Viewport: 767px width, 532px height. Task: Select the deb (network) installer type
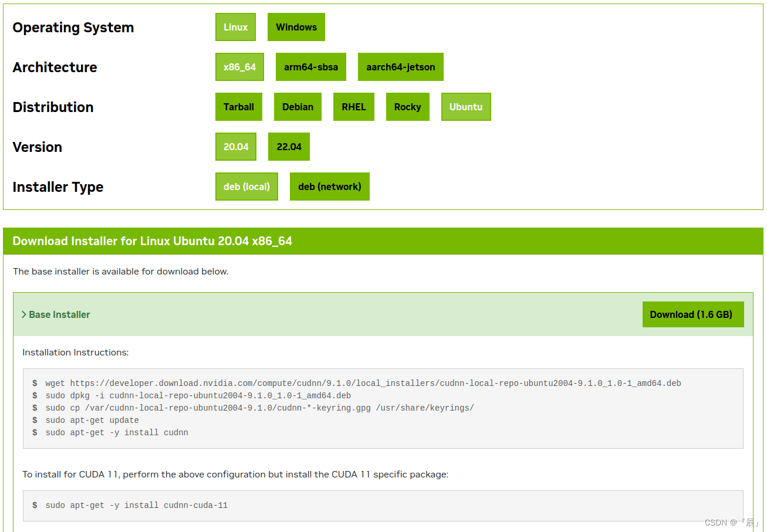coord(329,186)
